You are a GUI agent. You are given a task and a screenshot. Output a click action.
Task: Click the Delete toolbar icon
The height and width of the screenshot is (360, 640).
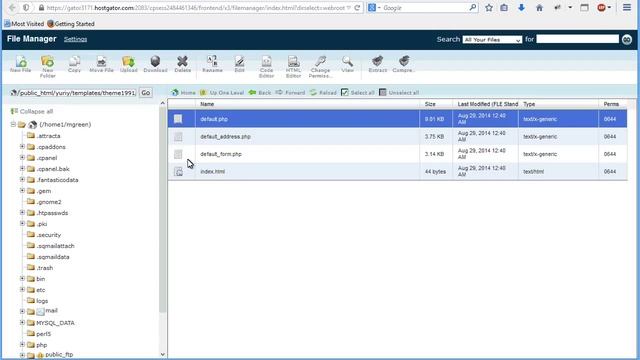[x=182, y=64]
